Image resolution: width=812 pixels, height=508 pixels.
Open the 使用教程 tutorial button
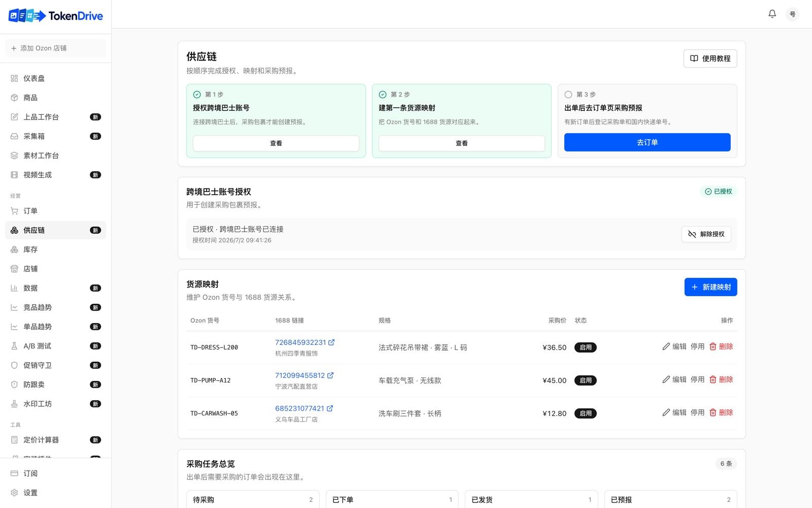(710, 58)
